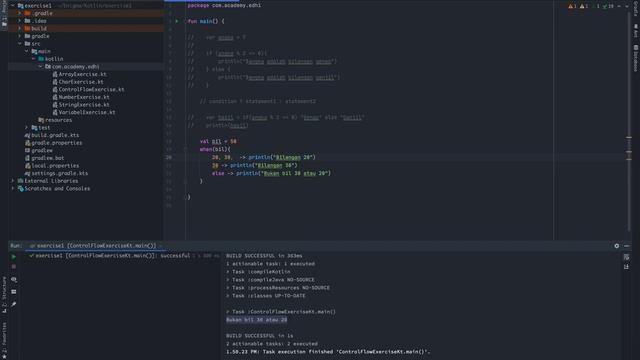
Task: Collapse the com.academy.edhi package
Action: (x=40, y=67)
